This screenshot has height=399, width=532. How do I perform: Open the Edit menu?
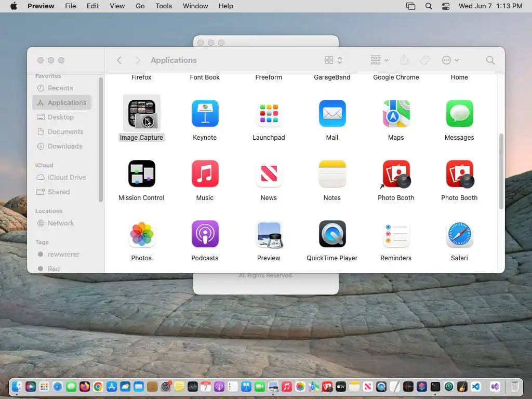[x=92, y=6]
